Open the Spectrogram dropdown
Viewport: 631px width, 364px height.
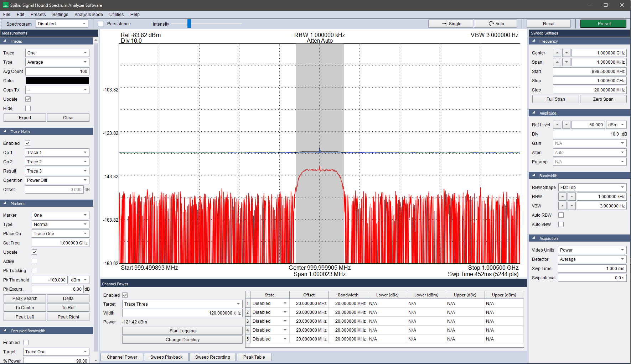pos(62,24)
